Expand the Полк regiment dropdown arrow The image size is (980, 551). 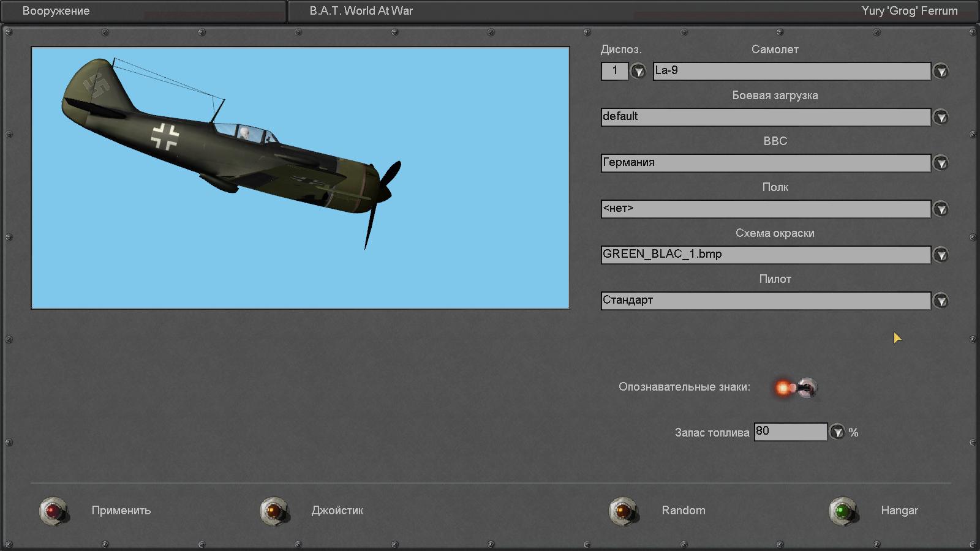941,209
